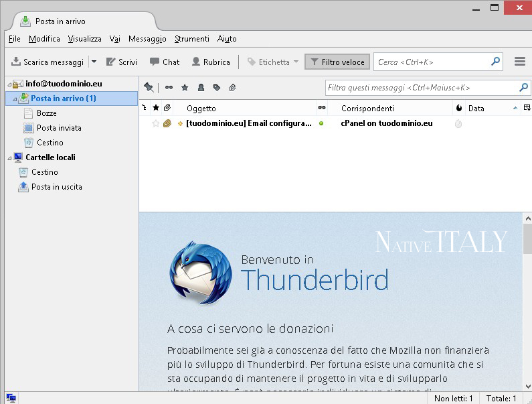Open the Posta inviata folder

point(59,128)
